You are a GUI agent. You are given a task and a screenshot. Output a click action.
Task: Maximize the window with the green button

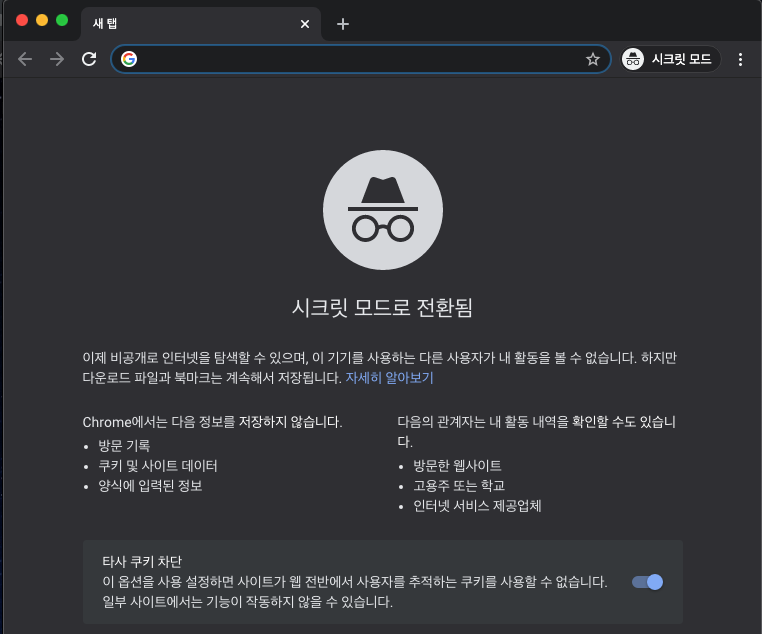point(62,20)
